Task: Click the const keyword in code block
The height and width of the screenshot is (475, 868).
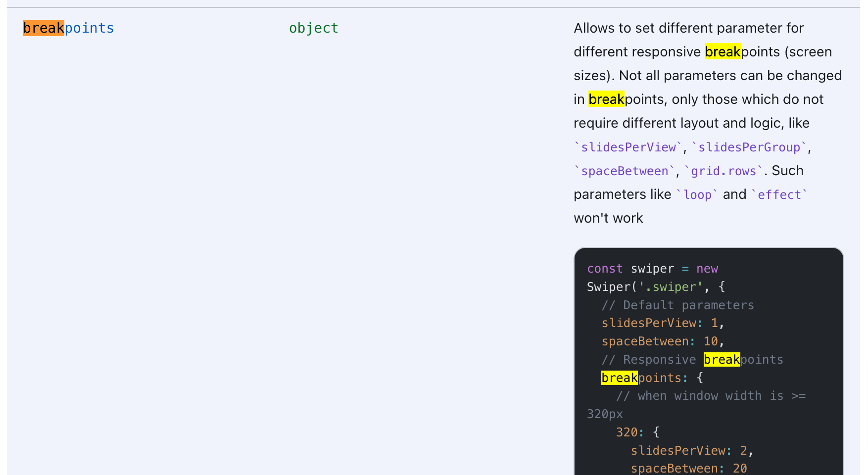Action: 605,269
